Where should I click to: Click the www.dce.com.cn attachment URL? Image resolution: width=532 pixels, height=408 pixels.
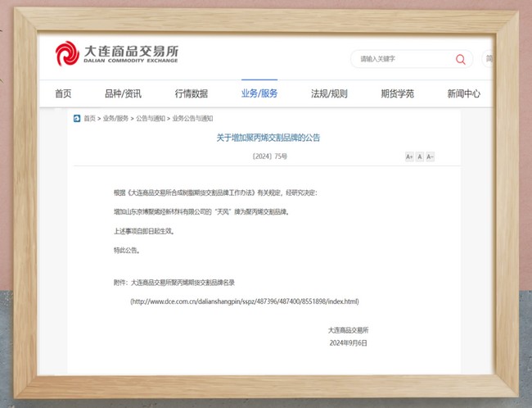[x=244, y=301]
